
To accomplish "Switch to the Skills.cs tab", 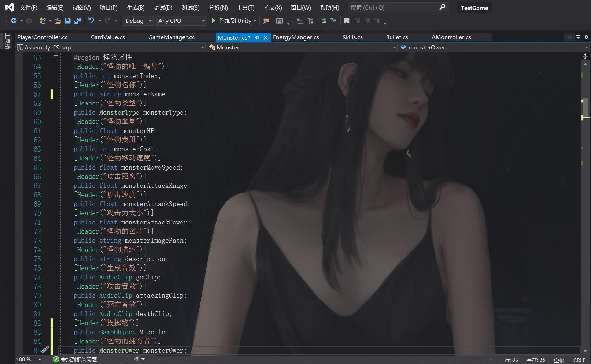I will (x=352, y=37).
